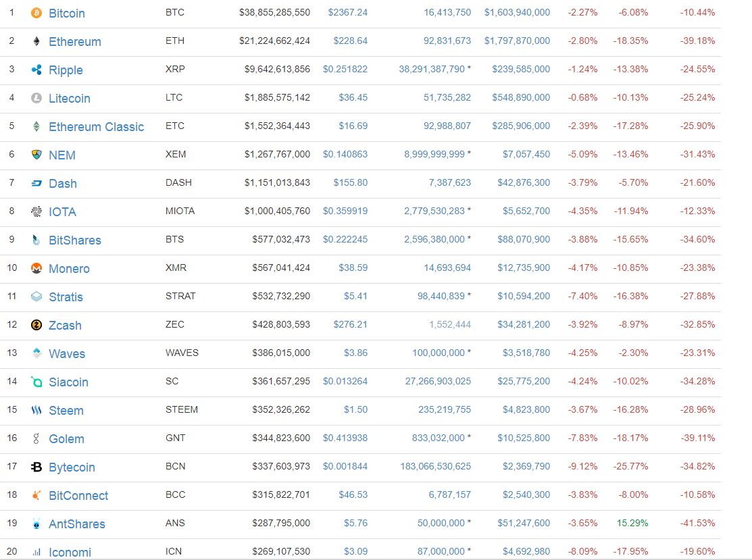Screen dimensions: 752x560
Task: Open the NEM name link
Action: pyautogui.click(x=62, y=155)
